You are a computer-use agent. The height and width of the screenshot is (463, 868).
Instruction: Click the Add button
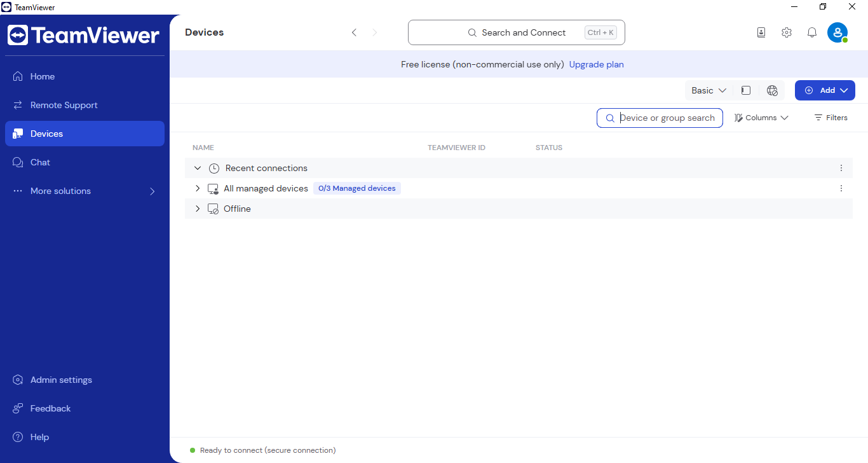tap(825, 90)
